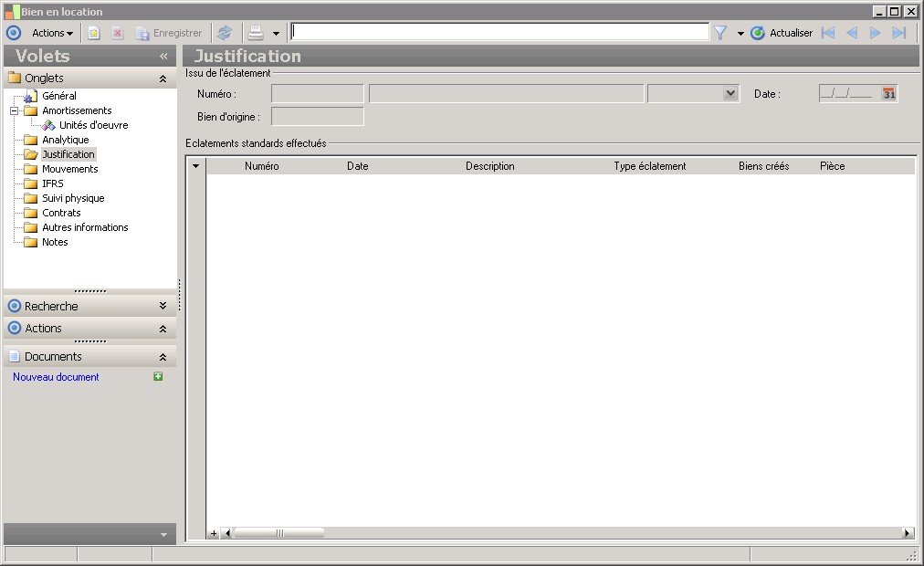
Task: Click the Biens créés column header
Action: point(763,166)
